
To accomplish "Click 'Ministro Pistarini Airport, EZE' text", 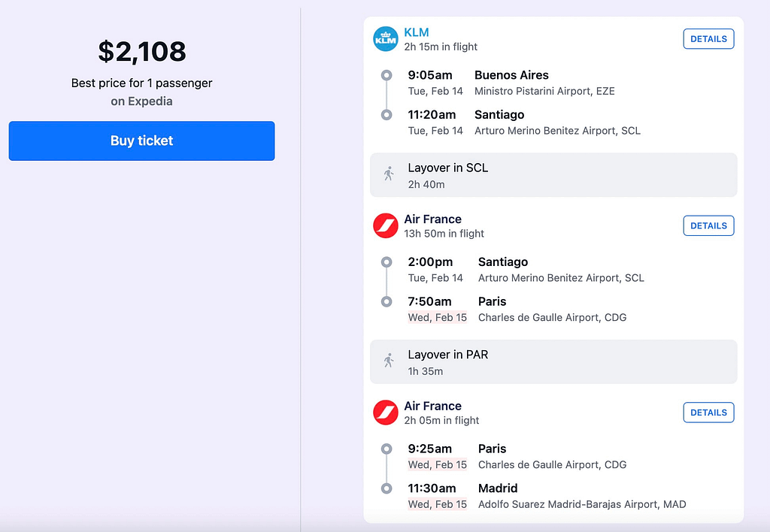I will pyautogui.click(x=544, y=91).
